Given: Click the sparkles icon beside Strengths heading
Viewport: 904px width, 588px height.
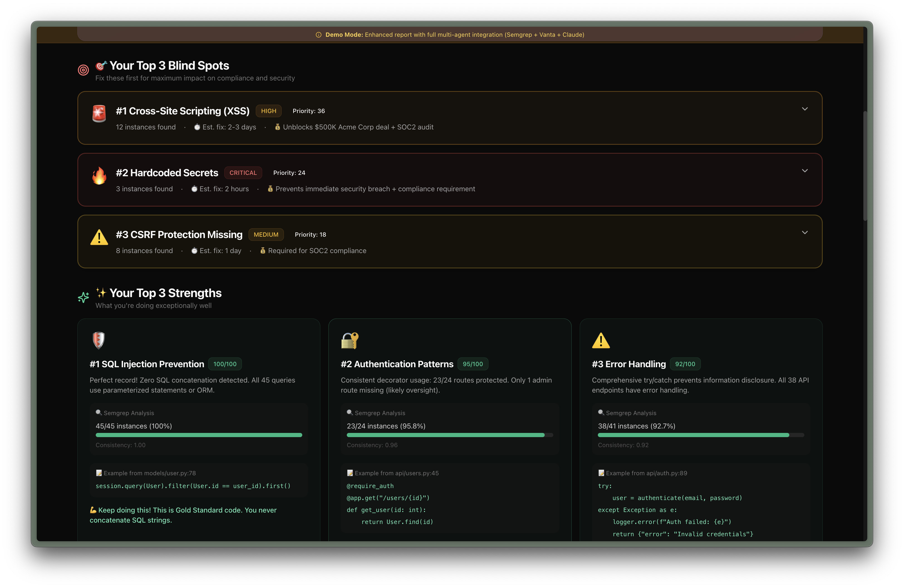Looking at the screenshot, I should [83, 297].
